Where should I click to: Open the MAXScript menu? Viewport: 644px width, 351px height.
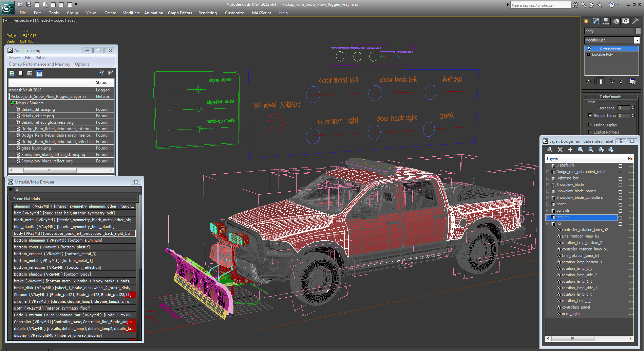tap(261, 13)
